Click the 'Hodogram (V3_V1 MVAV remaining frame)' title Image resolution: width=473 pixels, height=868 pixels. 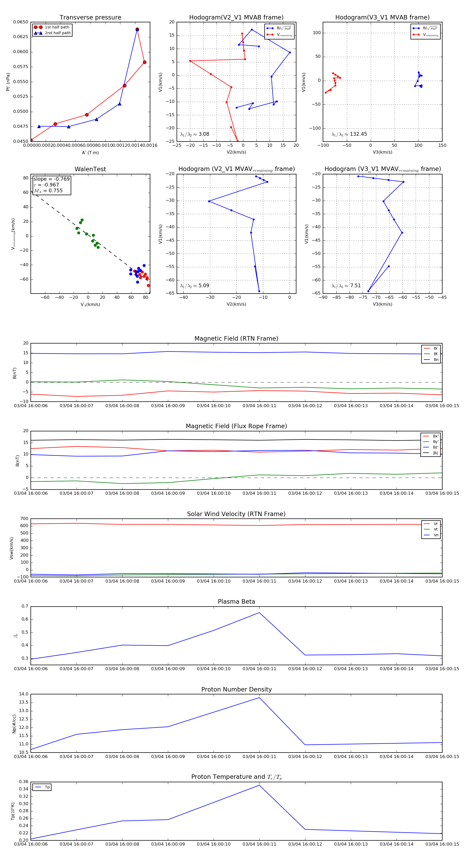(x=382, y=169)
